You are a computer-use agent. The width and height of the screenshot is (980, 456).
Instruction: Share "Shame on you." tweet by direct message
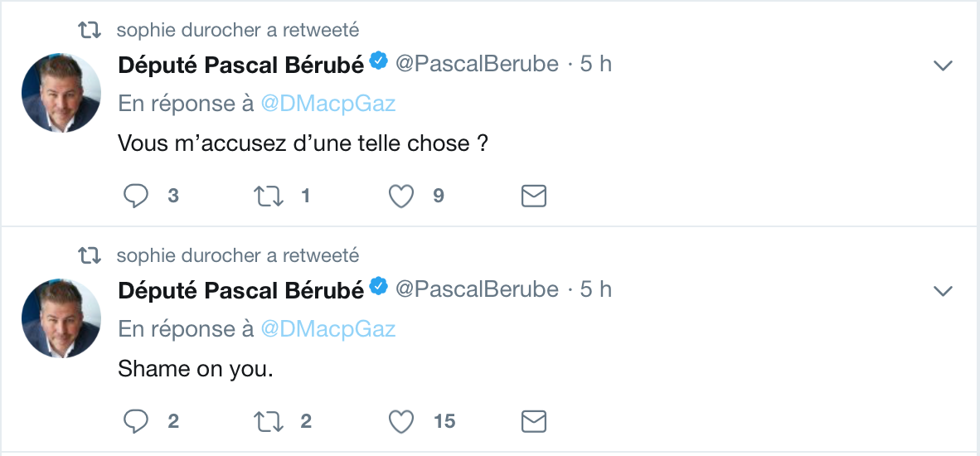coord(534,422)
